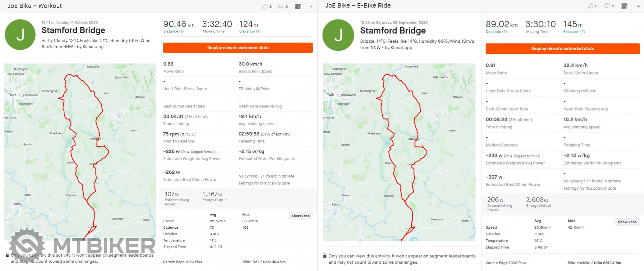Image resolution: width=644 pixels, height=271 pixels.
Task: Click Show Less on the Workout stats table
Action: [x=300, y=216]
